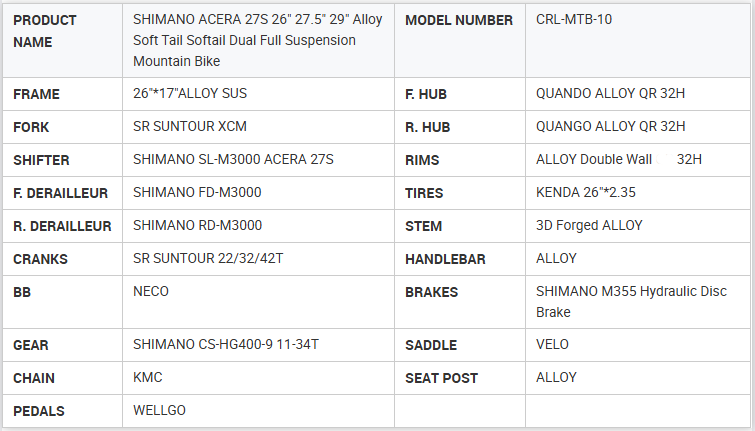The width and height of the screenshot is (755, 431).
Task: Click the KENDA 26"*2.35 tires value
Action: [586, 193]
